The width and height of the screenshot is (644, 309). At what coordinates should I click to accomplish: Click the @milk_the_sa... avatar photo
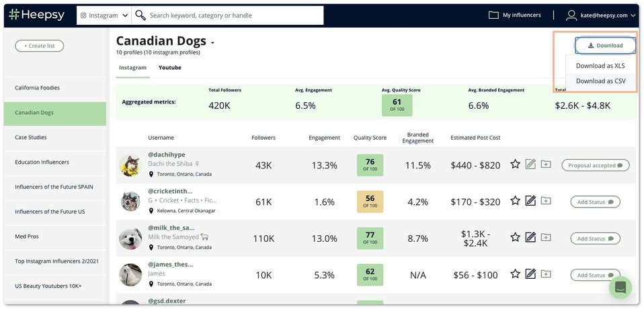pos(130,238)
